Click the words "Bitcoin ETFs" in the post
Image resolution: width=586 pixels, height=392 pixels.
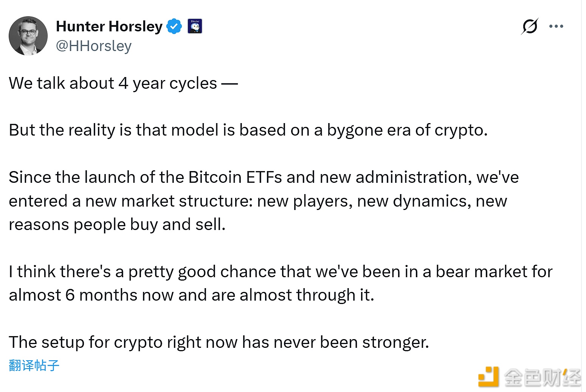coord(235,177)
